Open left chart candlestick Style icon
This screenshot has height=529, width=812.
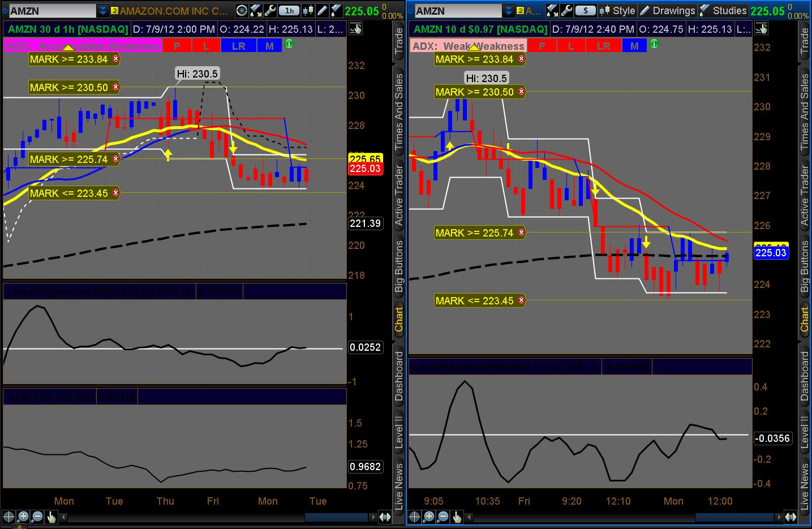pos(308,10)
